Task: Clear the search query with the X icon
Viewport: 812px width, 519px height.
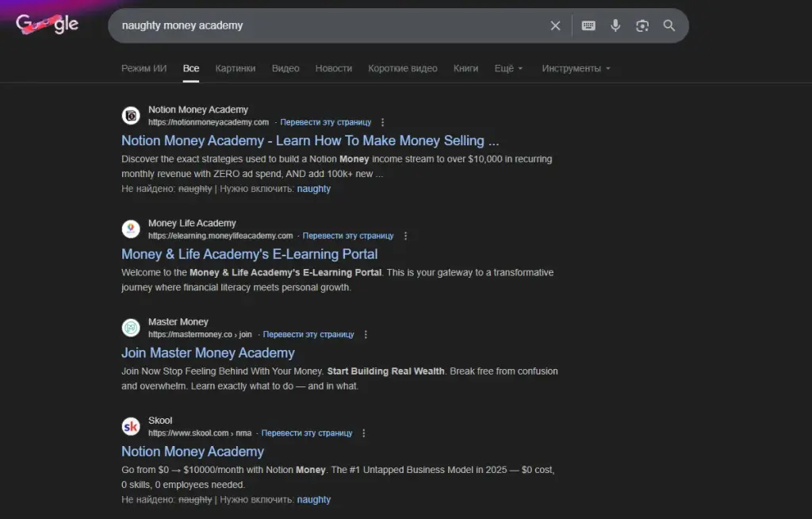Action: click(x=555, y=25)
